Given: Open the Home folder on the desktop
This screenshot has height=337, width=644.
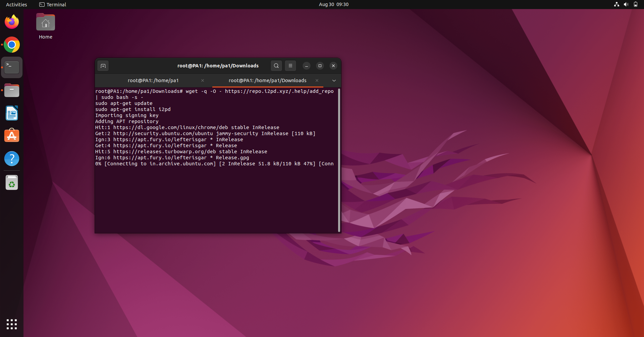Looking at the screenshot, I should (x=45, y=22).
